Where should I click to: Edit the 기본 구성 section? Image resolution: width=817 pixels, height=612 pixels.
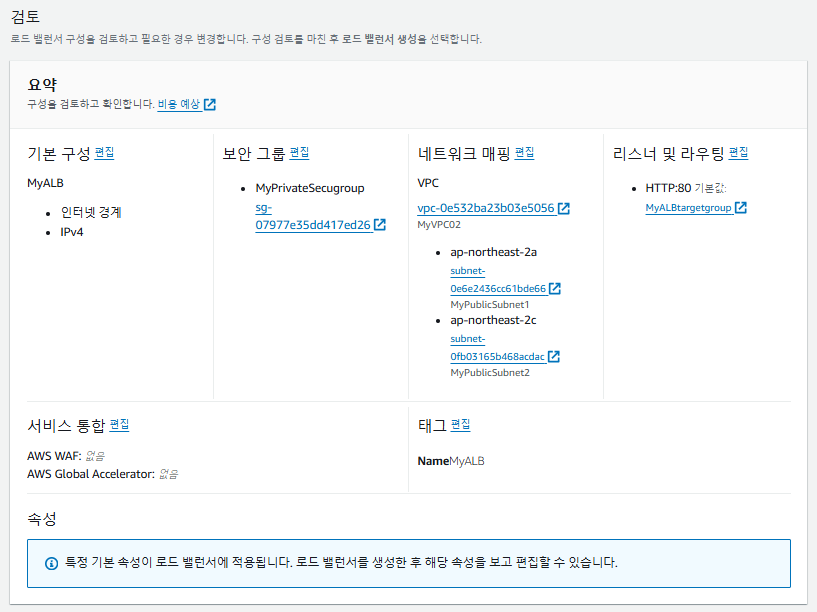coord(104,153)
